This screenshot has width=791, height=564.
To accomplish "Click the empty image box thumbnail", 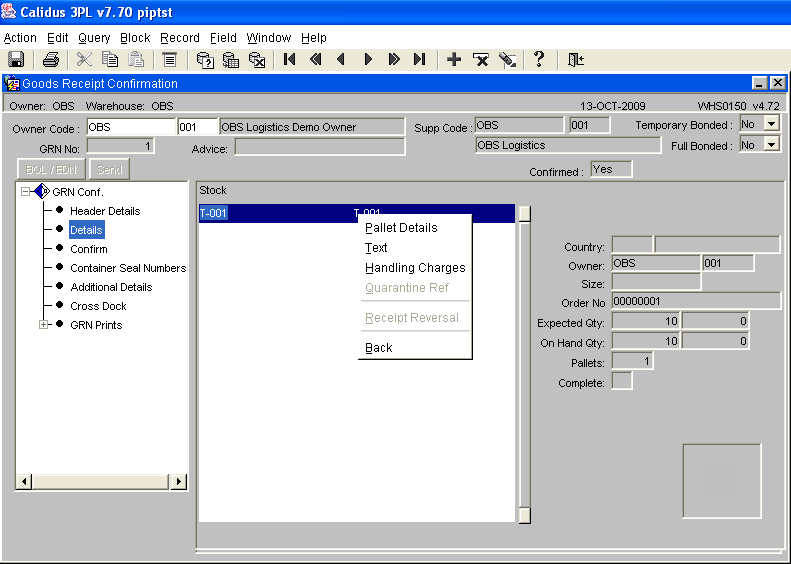I will [722, 481].
